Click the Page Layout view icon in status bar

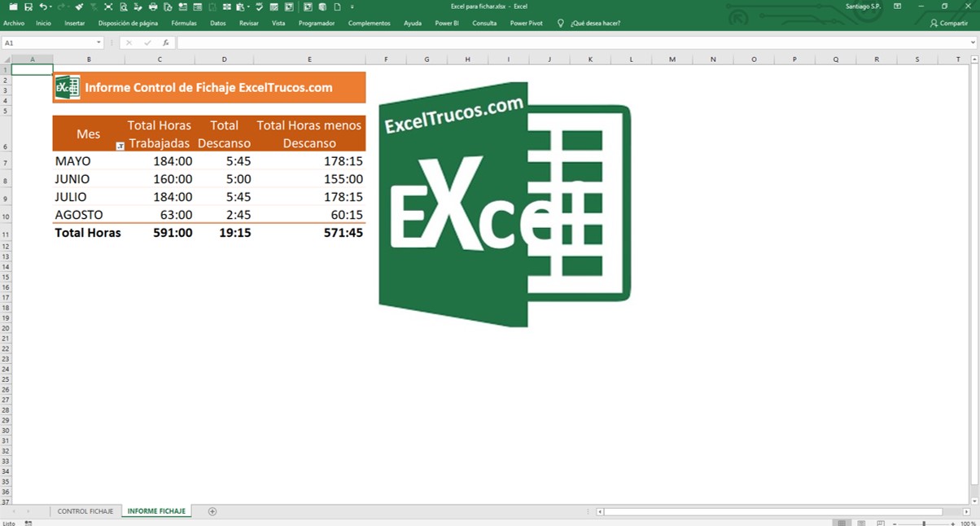[861, 522]
